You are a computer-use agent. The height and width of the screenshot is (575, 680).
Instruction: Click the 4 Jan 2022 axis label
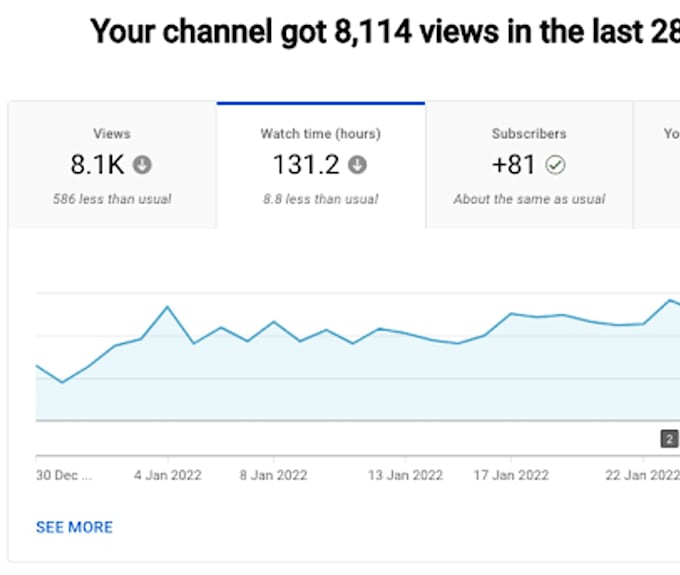[168, 475]
